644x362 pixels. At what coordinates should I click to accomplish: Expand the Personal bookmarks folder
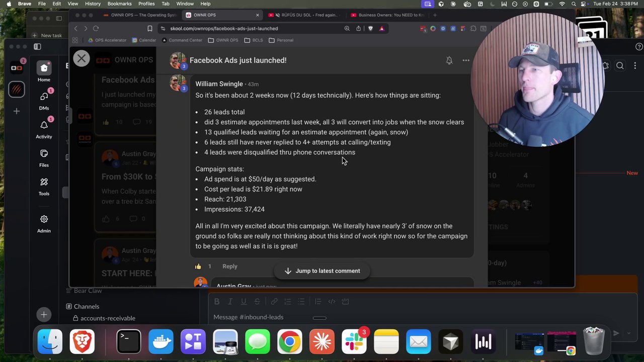281,40
